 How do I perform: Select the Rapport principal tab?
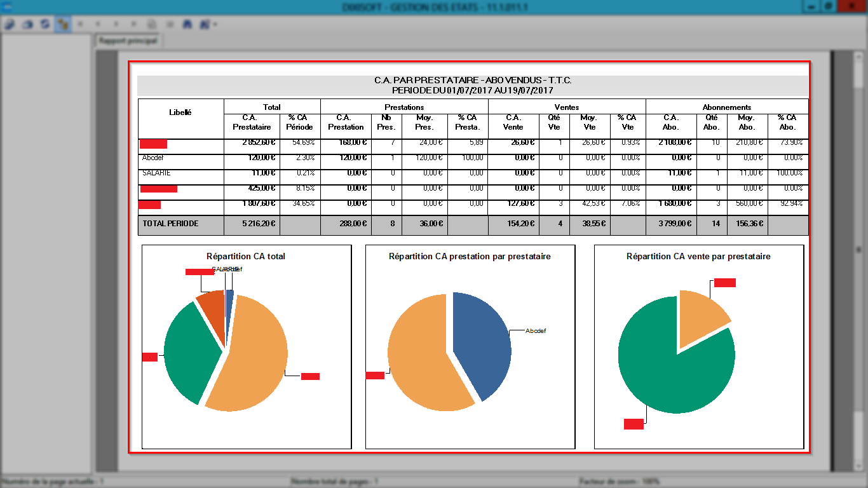pyautogui.click(x=127, y=40)
